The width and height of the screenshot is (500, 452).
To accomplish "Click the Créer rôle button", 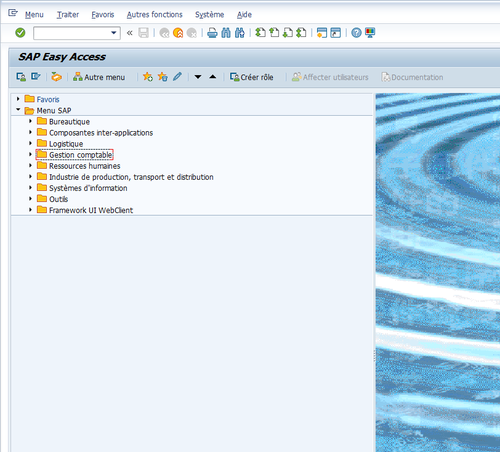I will [x=252, y=77].
